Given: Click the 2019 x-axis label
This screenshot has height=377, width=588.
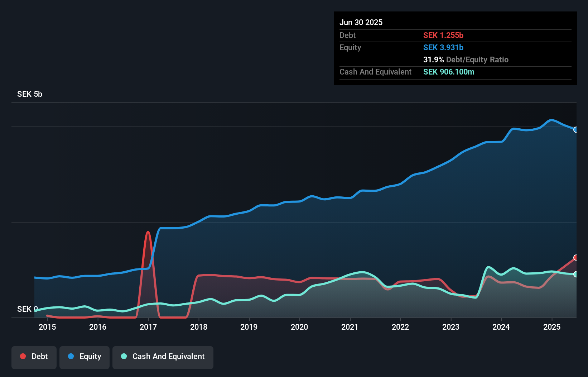Looking at the screenshot, I should tap(249, 327).
